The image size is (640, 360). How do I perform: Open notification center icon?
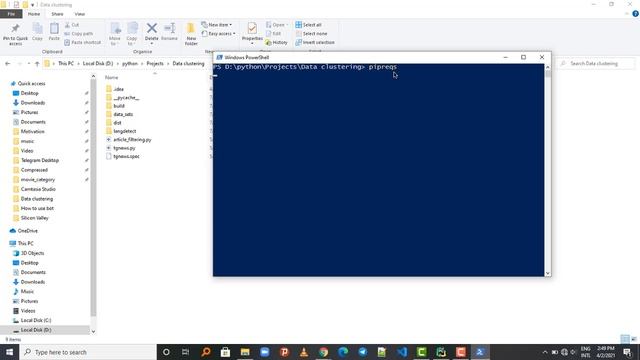(627, 352)
